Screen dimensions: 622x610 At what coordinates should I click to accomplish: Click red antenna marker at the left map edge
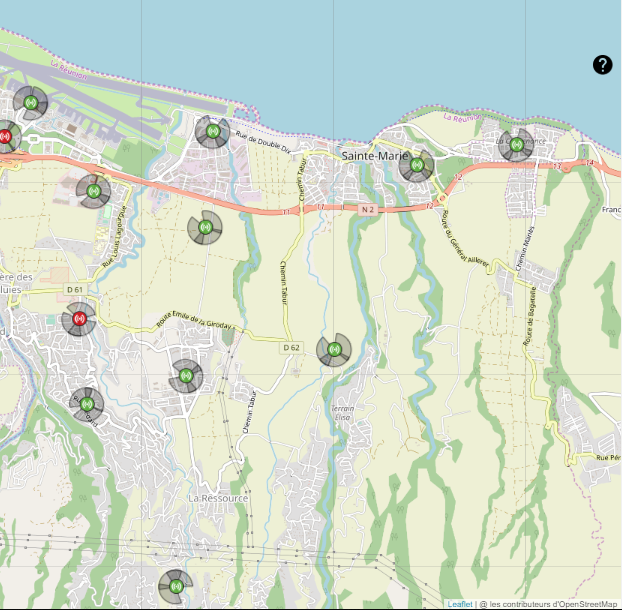click(6, 135)
